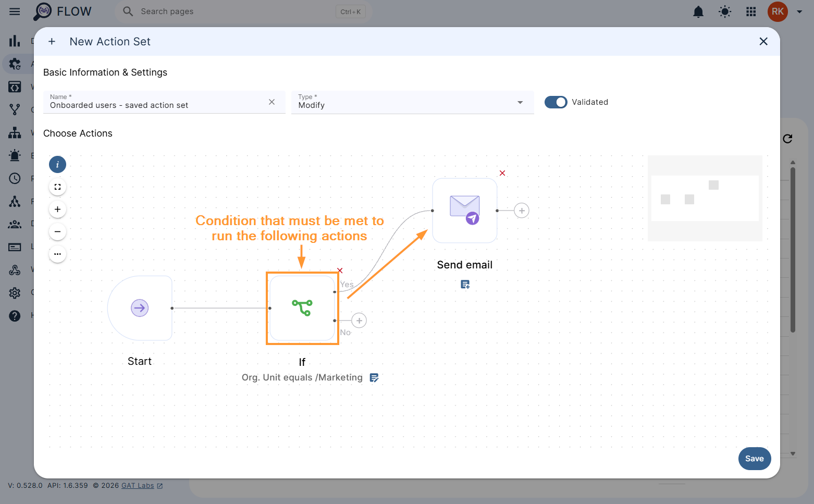Click the code window sidebar icon
This screenshot has width=814, height=504.
coord(15,87)
